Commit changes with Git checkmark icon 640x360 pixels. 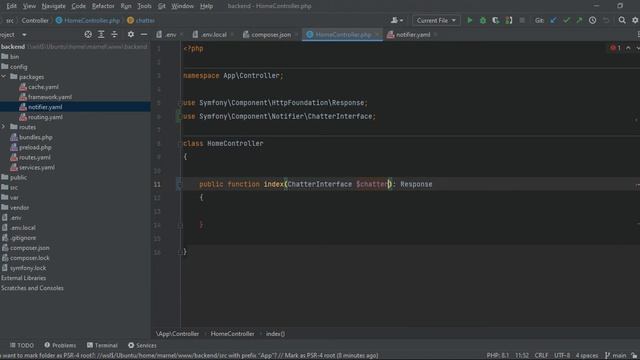pos(566,20)
